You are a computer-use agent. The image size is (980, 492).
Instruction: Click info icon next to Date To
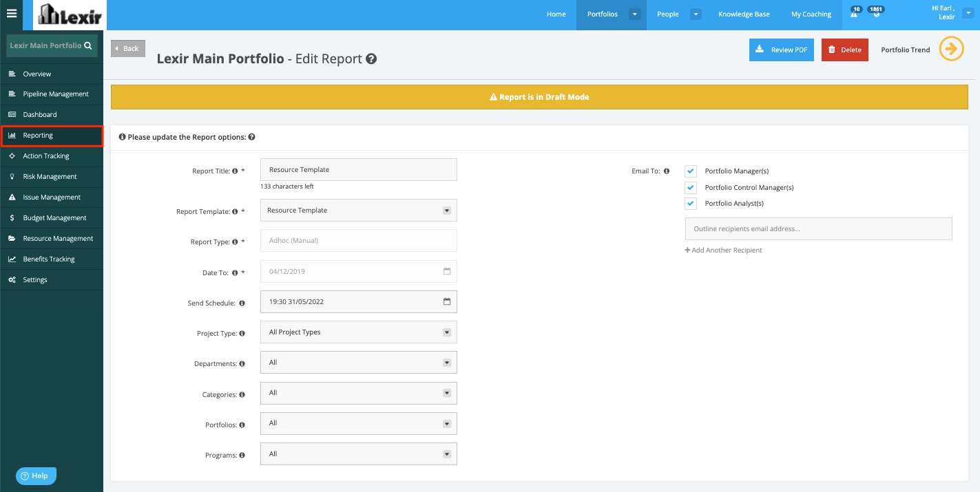236,273
